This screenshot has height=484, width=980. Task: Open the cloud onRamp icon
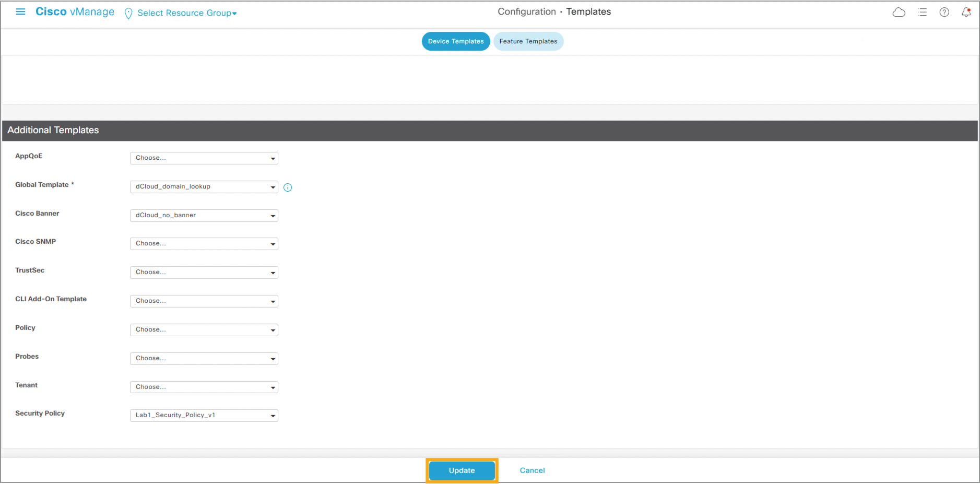(899, 12)
